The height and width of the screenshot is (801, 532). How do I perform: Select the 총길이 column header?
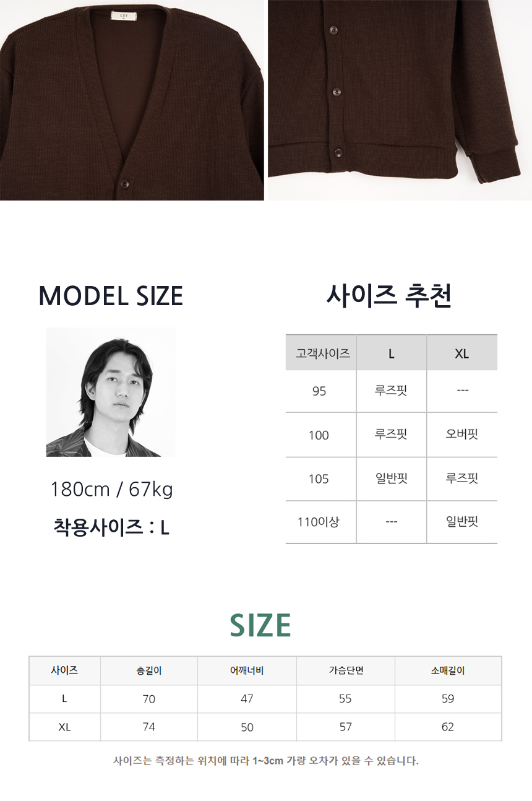pyautogui.click(x=148, y=670)
